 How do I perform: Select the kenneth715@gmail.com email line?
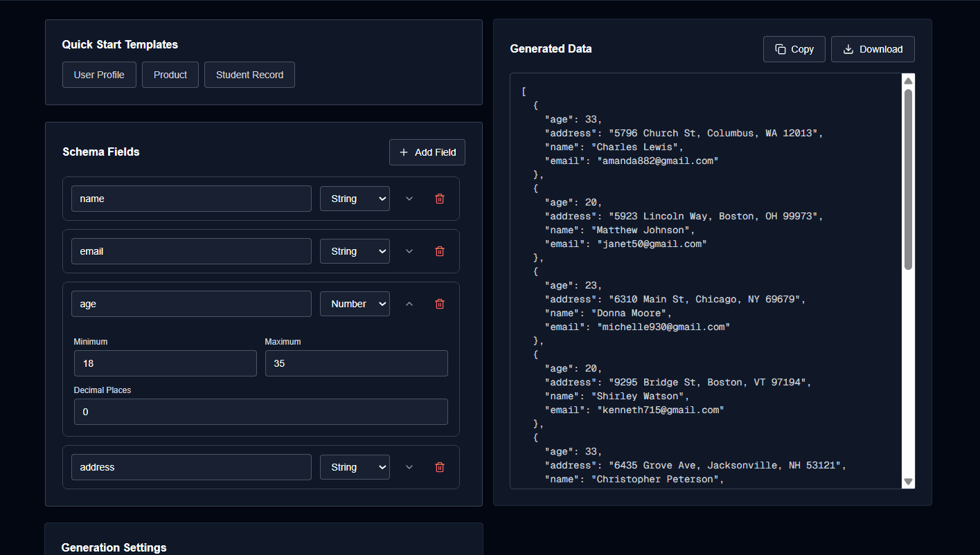[x=634, y=410]
